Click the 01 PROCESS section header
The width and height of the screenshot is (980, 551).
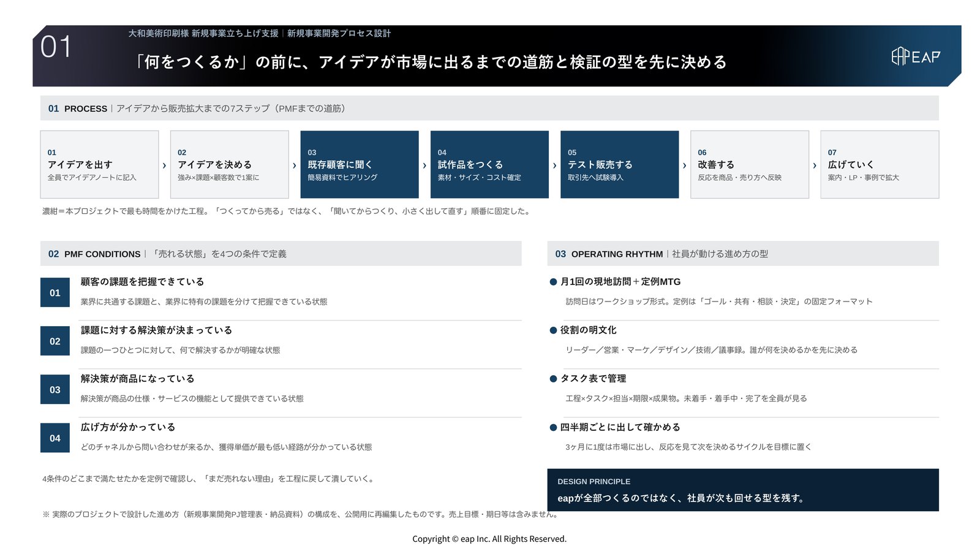click(x=489, y=108)
